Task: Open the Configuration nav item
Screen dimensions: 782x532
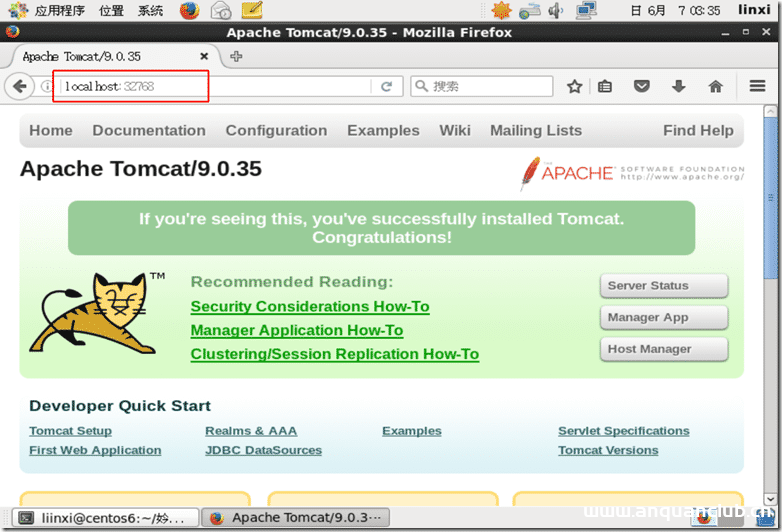Action: [x=276, y=130]
